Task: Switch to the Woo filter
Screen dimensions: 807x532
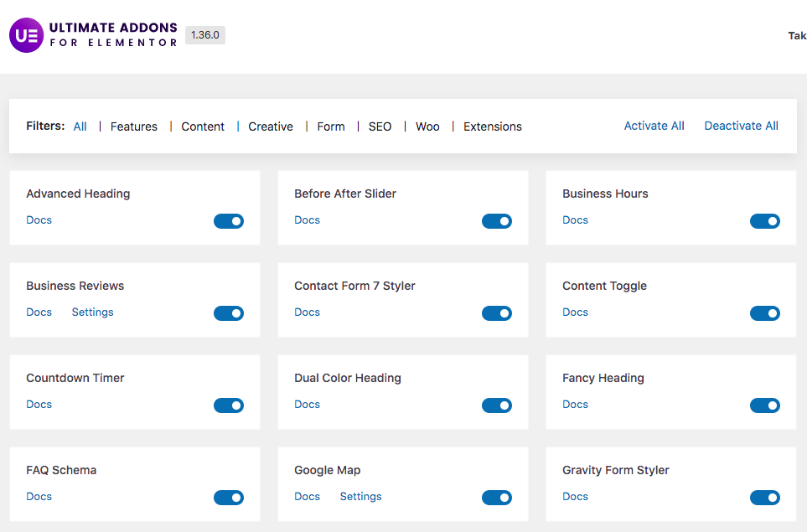Action: (x=427, y=127)
